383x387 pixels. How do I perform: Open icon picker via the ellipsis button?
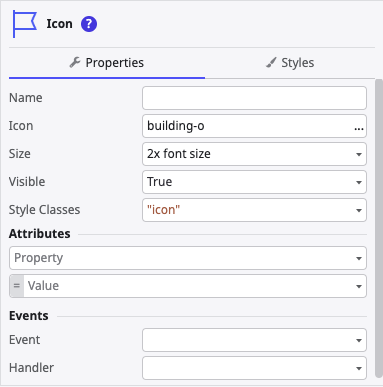coord(359,128)
